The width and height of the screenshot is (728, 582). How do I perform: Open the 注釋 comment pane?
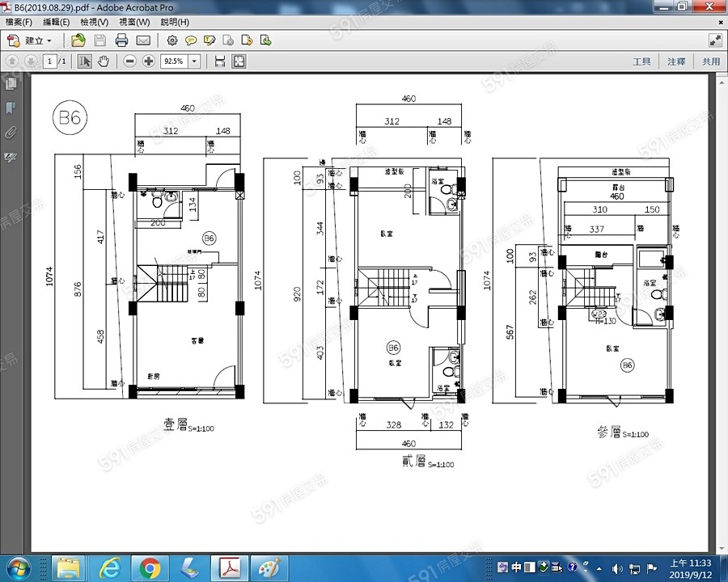(x=676, y=61)
